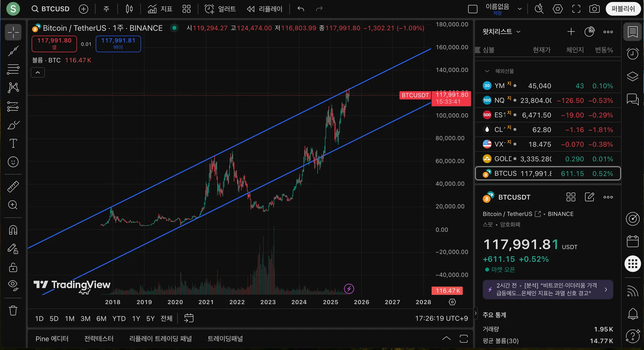Set the range to YTD
Screen dimensions: 644x350
pos(119,318)
